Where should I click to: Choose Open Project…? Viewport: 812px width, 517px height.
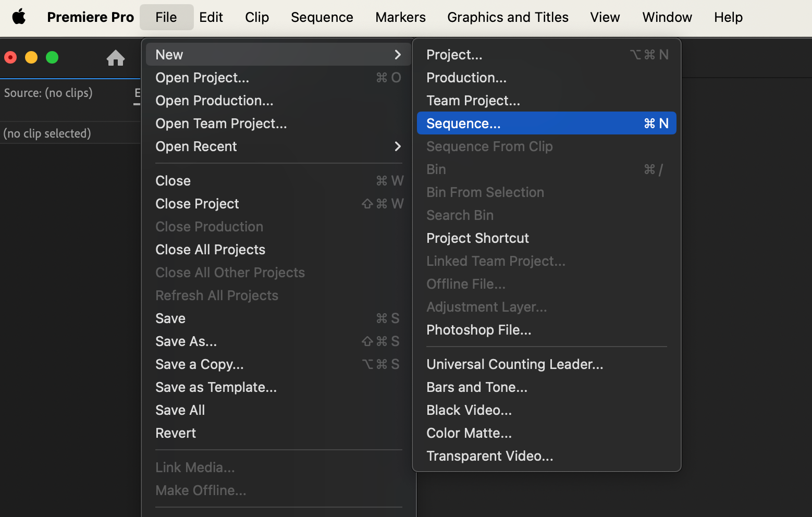(x=278, y=78)
